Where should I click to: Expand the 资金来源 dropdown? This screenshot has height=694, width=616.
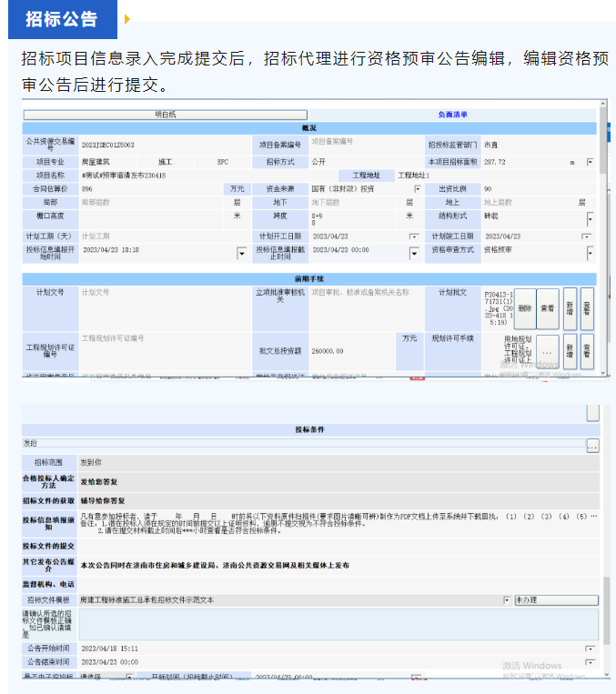[x=417, y=189]
